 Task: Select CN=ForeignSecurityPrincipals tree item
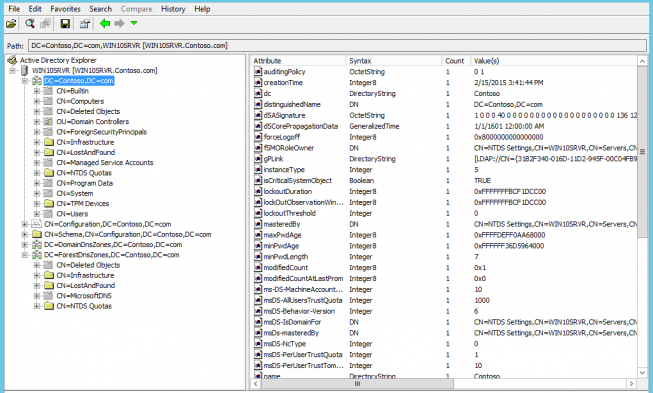(x=102, y=132)
